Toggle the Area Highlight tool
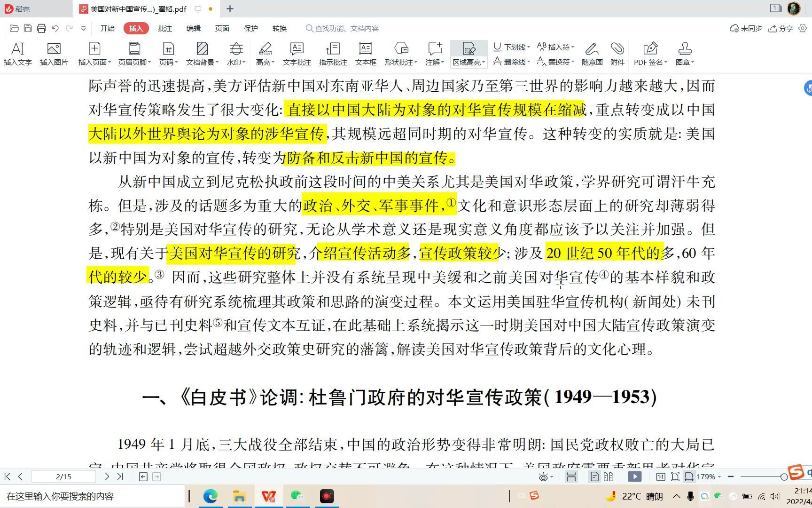The image size is (812, 508). click(468, 54)
